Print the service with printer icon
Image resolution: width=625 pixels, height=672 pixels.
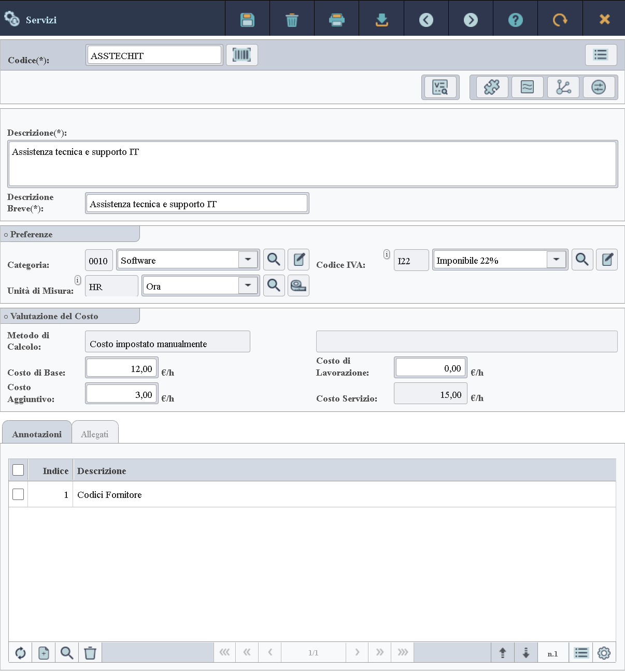(x=337, y=20)
